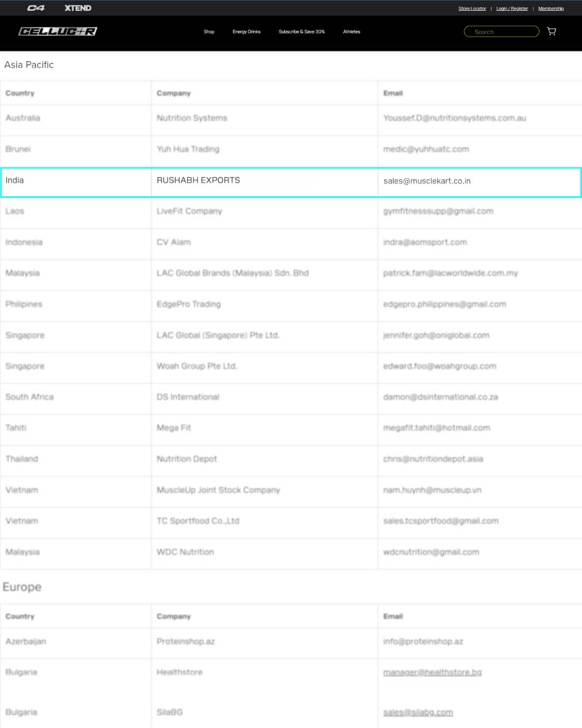Screen dimensions: 582x728
Task: Go to Subscribe & Save 30%
Action: tap(301, 32)
